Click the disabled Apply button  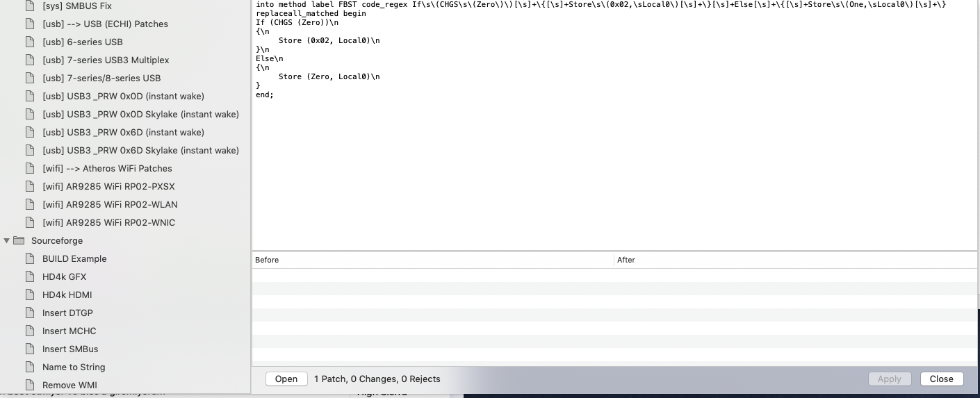(x=889, y=379)
